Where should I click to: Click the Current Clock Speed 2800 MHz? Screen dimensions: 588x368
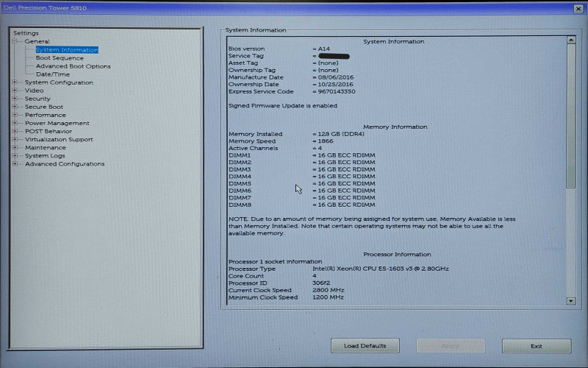(328, 290)
